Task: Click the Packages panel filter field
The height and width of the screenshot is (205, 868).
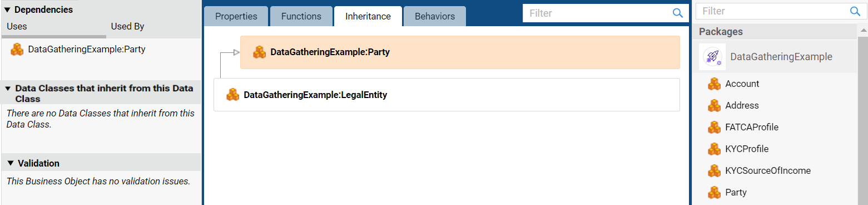Action: (x=778, y=11)
